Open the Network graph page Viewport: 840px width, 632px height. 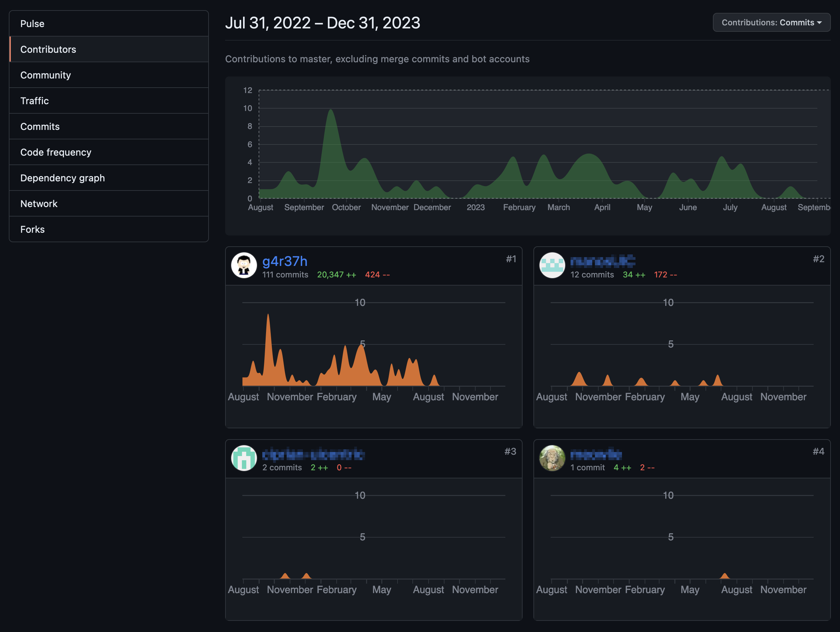pos(39,204)
